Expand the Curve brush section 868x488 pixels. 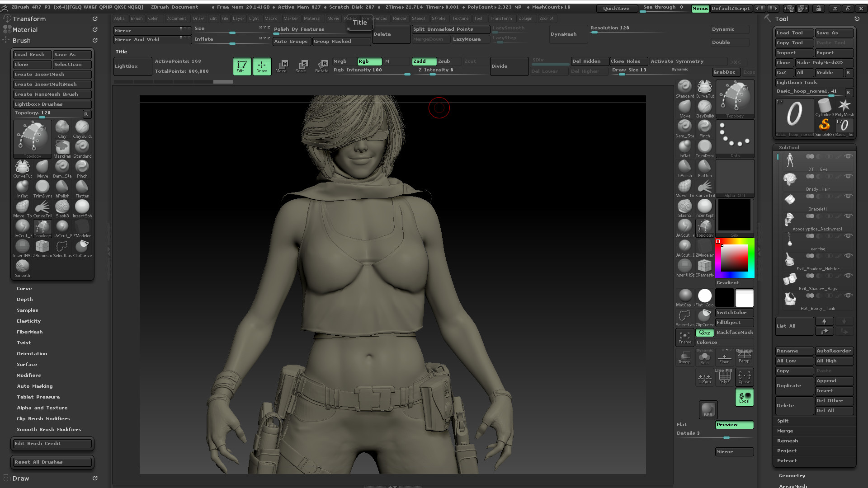point(24,289)
